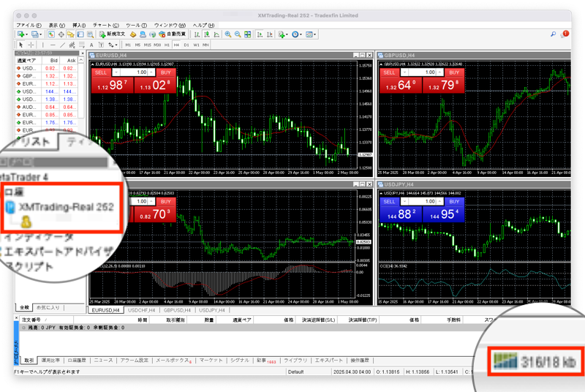The width and height of the screenshot is (585, 392).
Task: Open EURUSD volume dropdown arrow
Action: (x=116, y=72)
